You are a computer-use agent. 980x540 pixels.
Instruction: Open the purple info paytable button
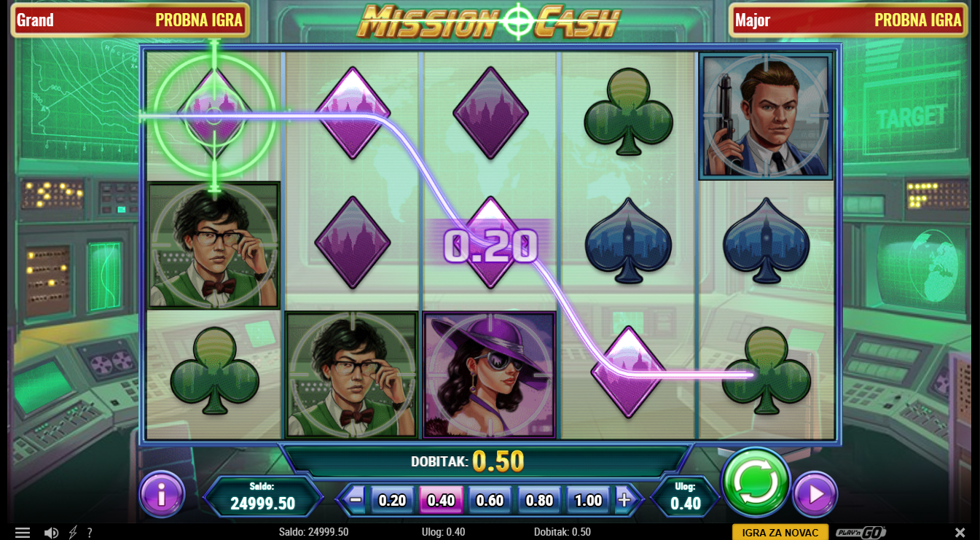pos(162,494)
